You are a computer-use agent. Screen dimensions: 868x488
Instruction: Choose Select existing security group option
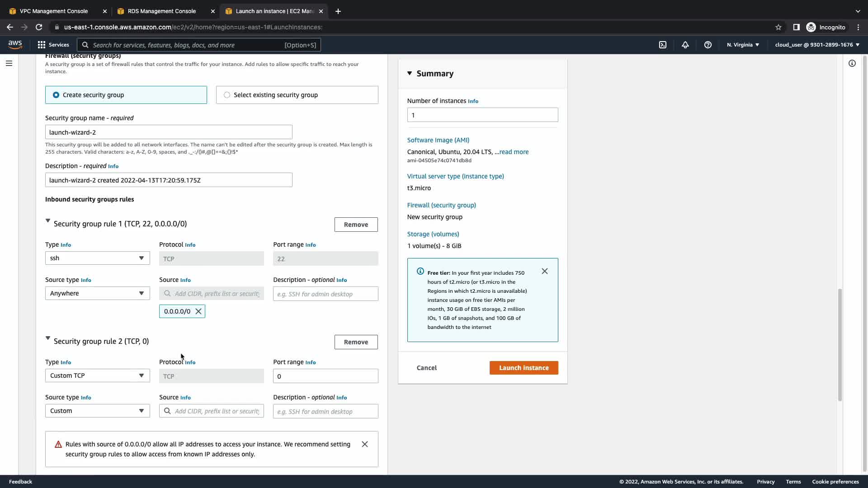click(227, 95)
